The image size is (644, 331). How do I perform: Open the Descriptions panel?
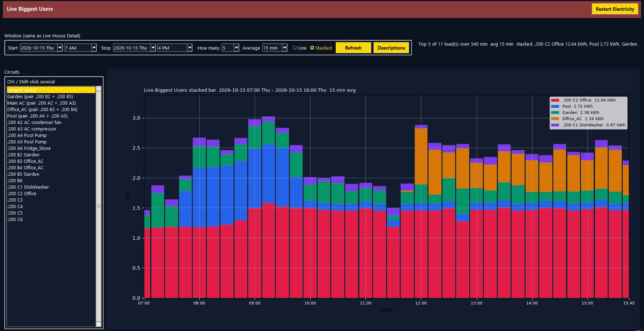[x=391, y=48]
